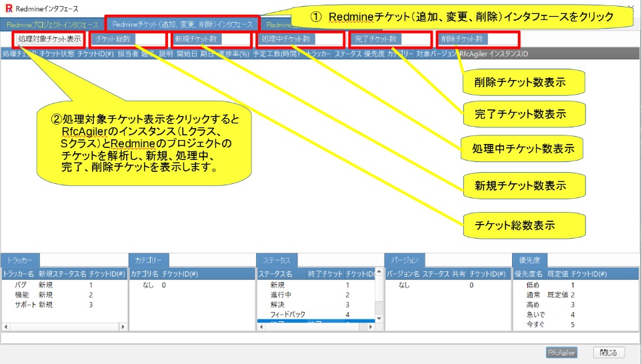Click left arrow of status horizontal scrollbar
Viewport: 642px width, 364px height.
261,327
